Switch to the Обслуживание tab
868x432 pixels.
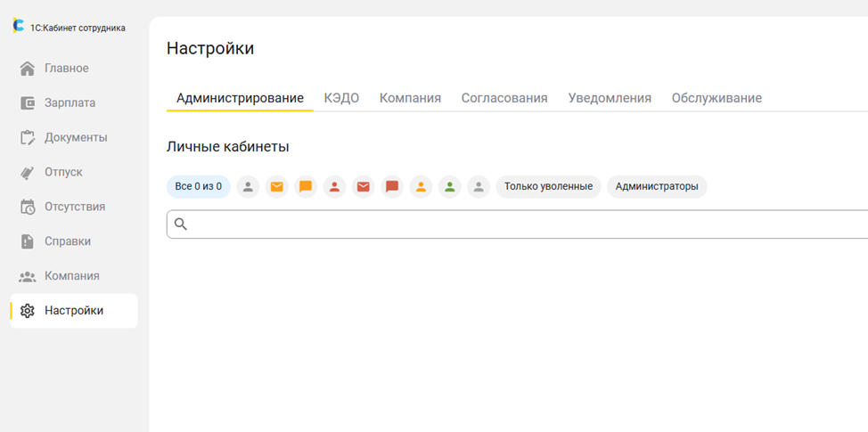(717, 99)
